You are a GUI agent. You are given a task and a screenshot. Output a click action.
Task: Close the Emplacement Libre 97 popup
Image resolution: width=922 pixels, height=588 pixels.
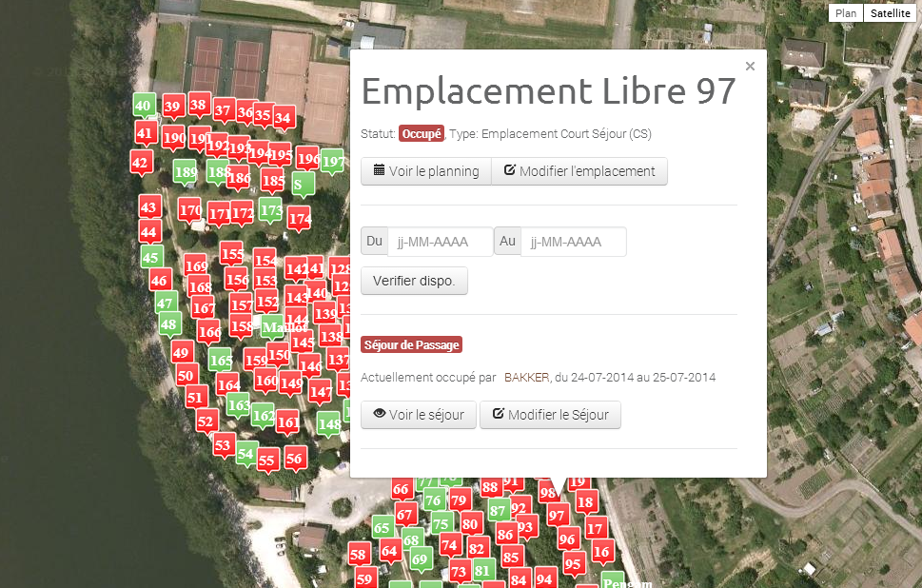click(750, 66)
